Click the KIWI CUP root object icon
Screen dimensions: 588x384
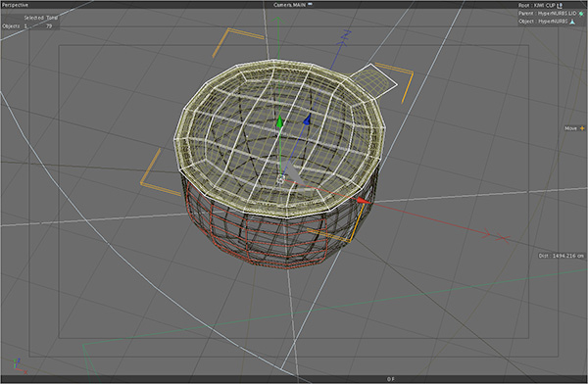(560, 5)
